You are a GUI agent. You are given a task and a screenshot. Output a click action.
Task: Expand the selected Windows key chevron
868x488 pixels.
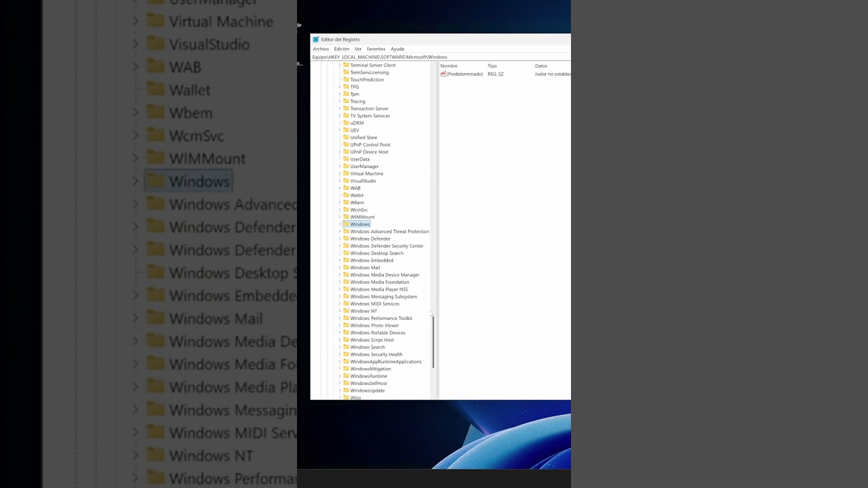[340, 224]
